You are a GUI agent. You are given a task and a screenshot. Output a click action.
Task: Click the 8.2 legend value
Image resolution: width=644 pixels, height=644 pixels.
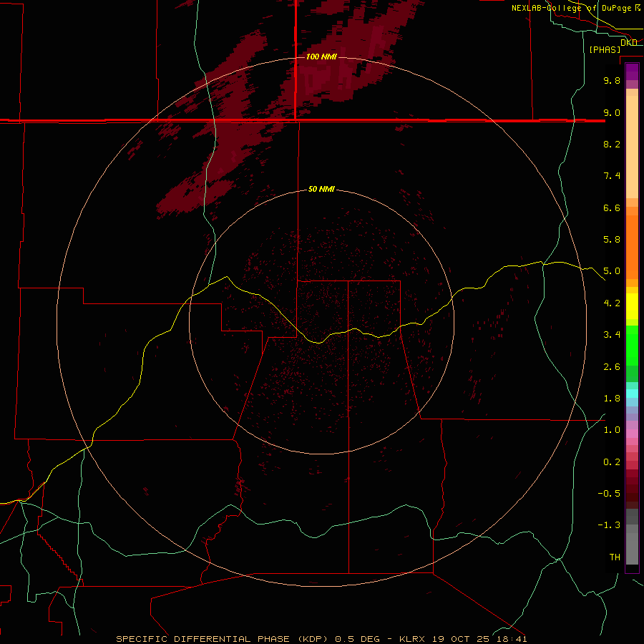(612, 144)
